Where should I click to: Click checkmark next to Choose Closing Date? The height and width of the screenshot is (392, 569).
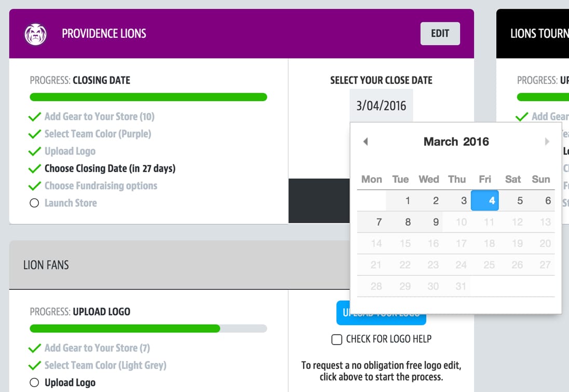tap(34, 169)
